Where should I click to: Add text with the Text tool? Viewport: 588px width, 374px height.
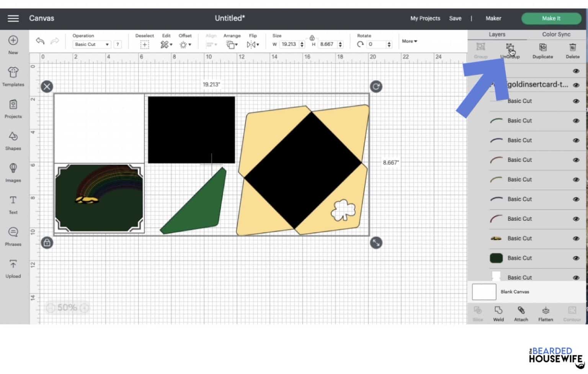click(x=13, y=204)
